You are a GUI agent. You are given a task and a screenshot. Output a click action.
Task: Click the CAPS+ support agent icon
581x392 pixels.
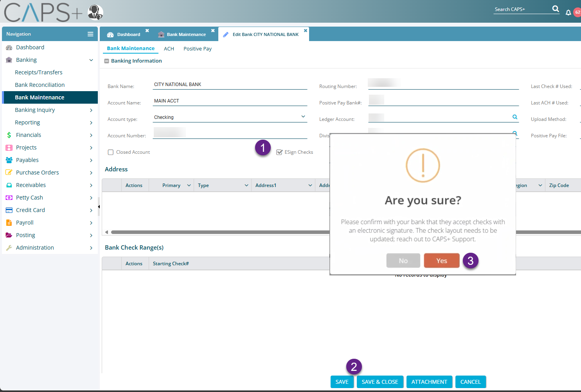point(95,12)
